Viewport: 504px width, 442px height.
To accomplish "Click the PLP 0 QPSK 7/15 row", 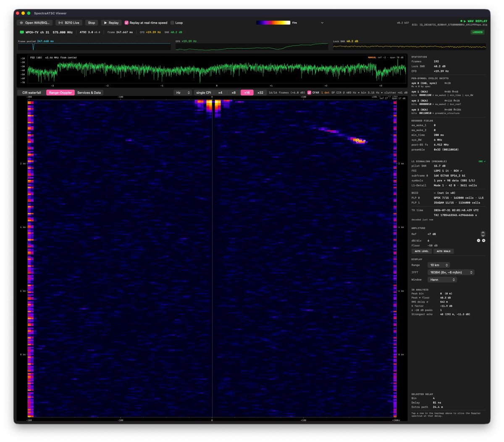I will click(x=448, y=197).
